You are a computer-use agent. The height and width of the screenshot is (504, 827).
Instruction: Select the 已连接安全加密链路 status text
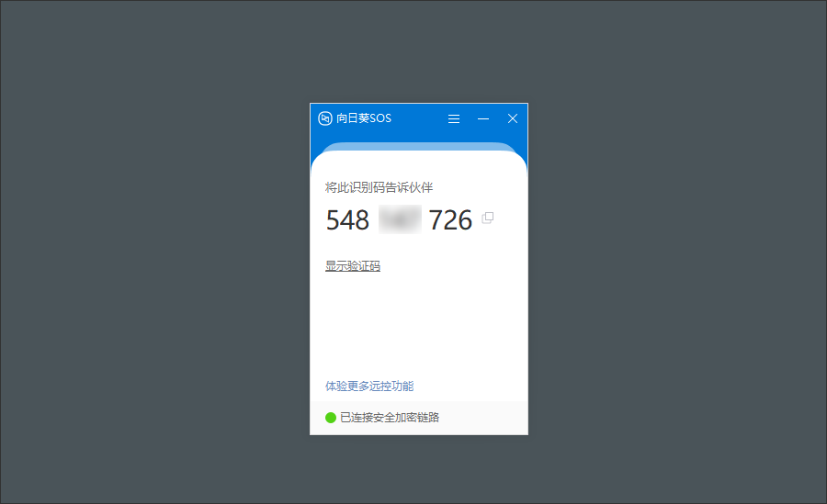click(390, 418)
